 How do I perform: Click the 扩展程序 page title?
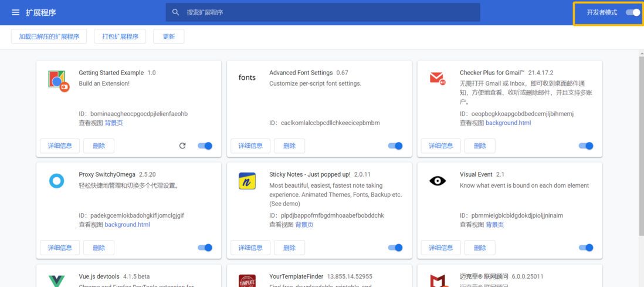[41, 12]
